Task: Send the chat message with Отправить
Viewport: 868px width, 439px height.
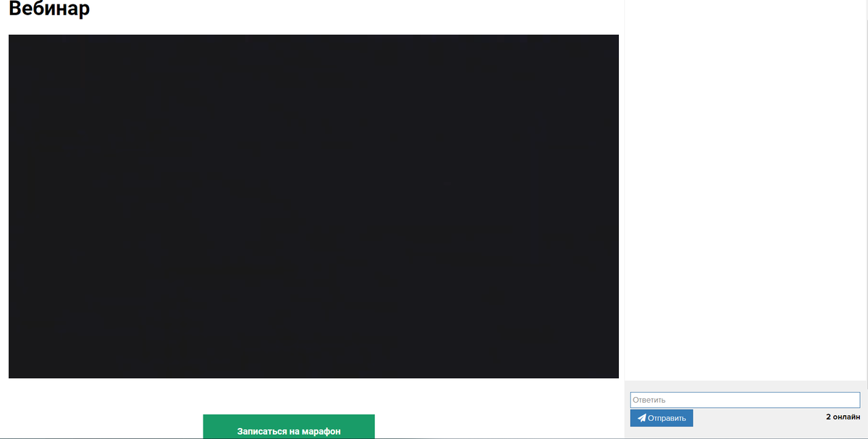Action: [661, 418]
